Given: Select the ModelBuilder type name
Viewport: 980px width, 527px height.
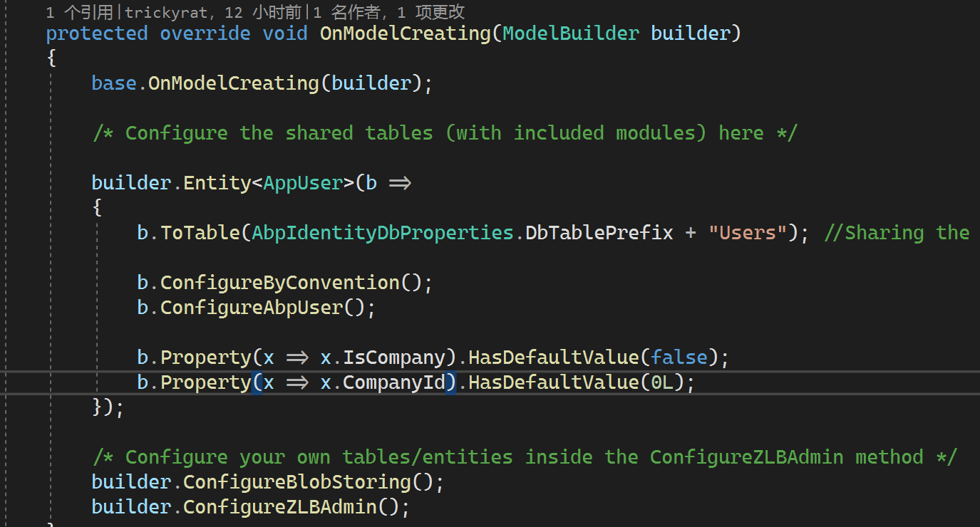Looking at the screenshot, I should point(569,33).
